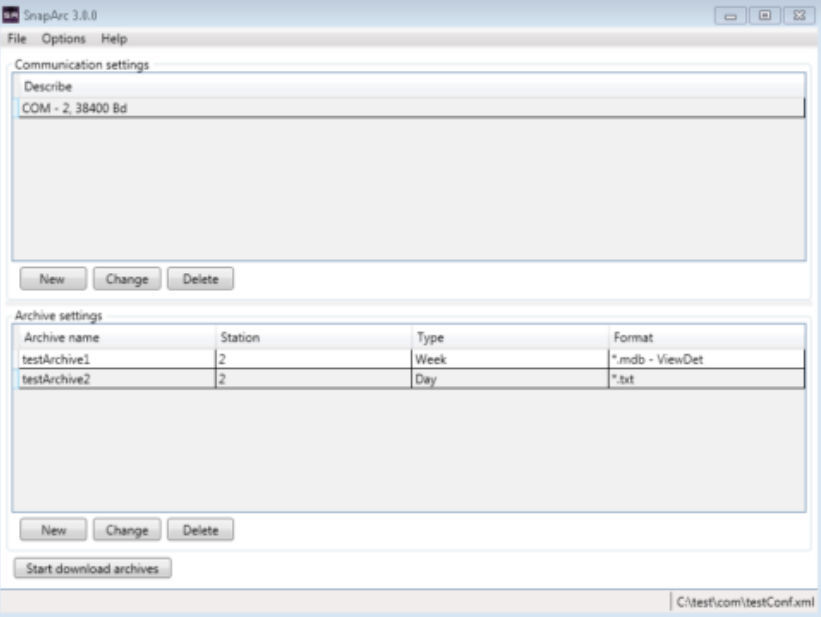
Task: Open the Options menu
Action: pyautogui.click(x=64, y=39)
